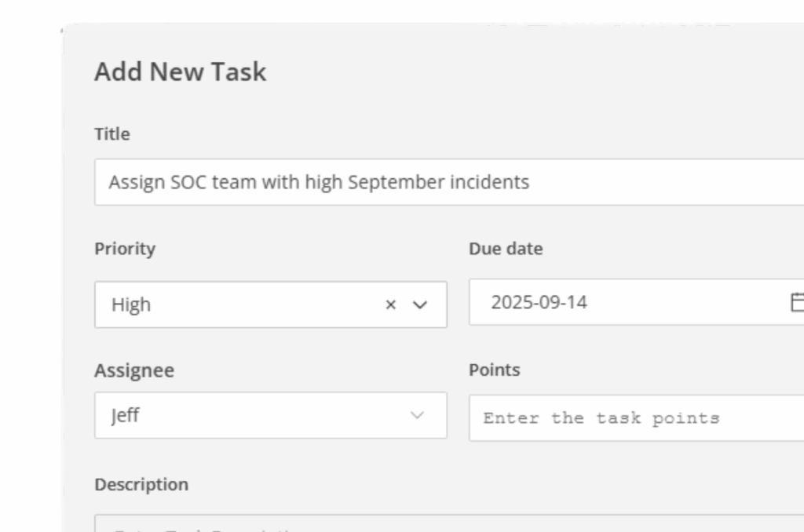The image size is (804, 532).
Task: Click the 2025-09-14 due date value
Action: pos(539,302)
